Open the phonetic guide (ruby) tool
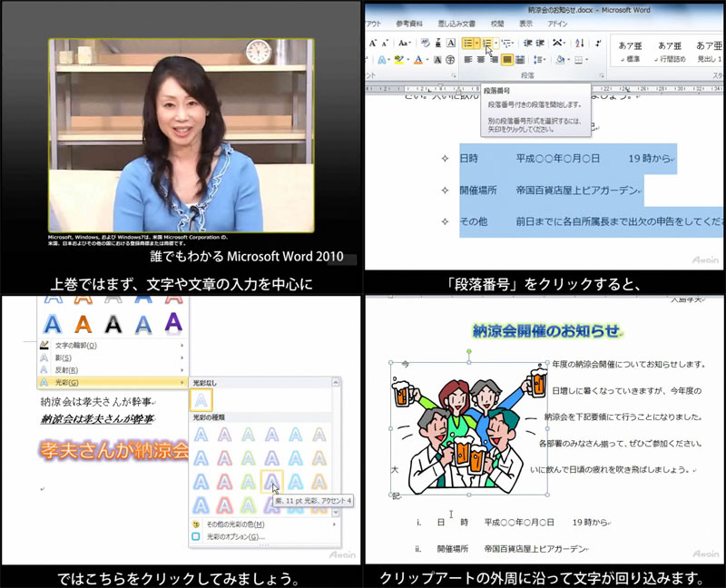The width and height of the screenshot is (726, 588). (x=437, y=43)
